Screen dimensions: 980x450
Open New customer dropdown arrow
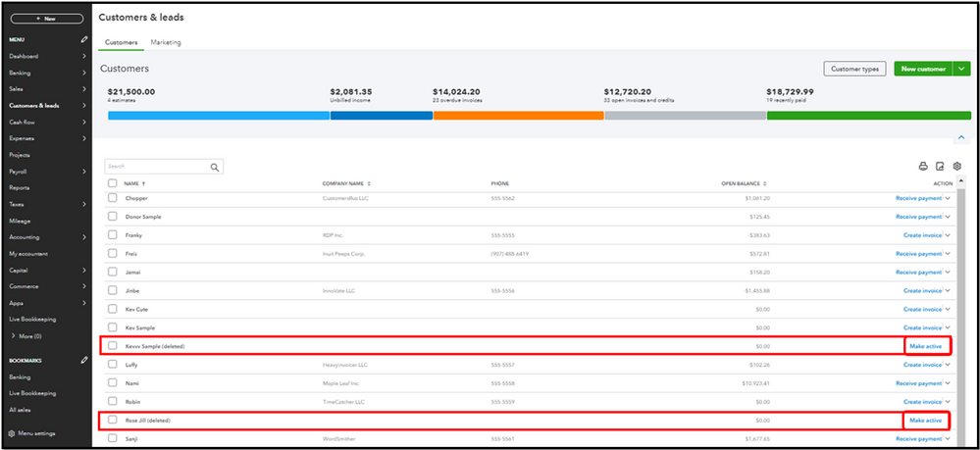[962, 69]
